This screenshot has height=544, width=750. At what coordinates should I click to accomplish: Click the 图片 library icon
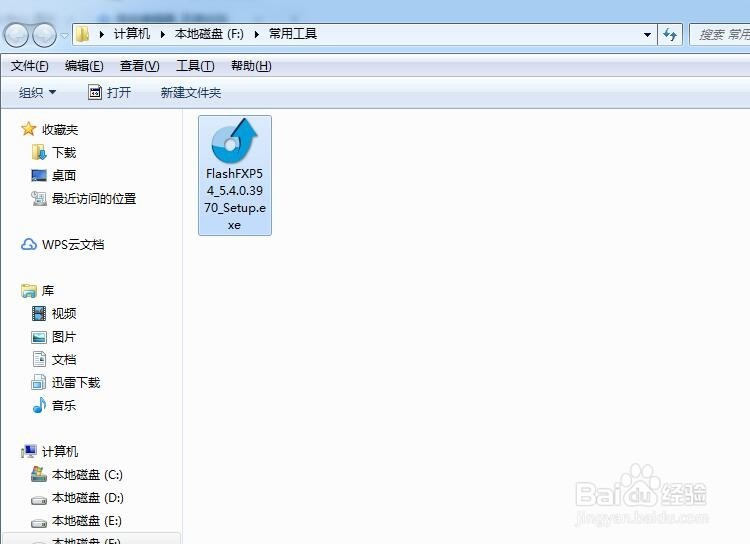(39, 337)
